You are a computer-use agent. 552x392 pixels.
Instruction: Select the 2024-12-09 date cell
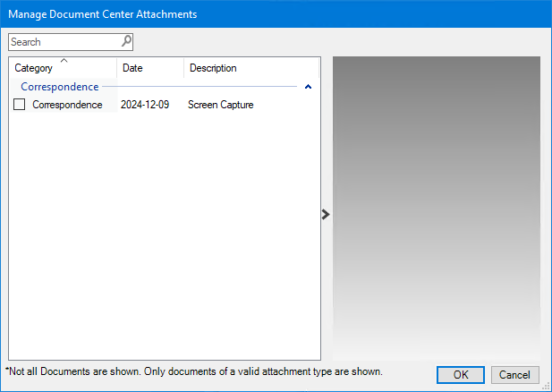[145, 105]
